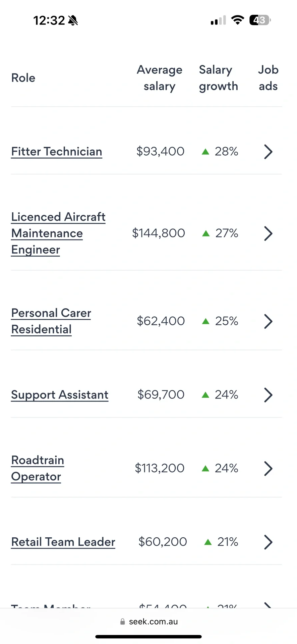Open Licenced Aircraft Maintenance Engineer link
Viewport: 297px width, 644px height.
58,233
